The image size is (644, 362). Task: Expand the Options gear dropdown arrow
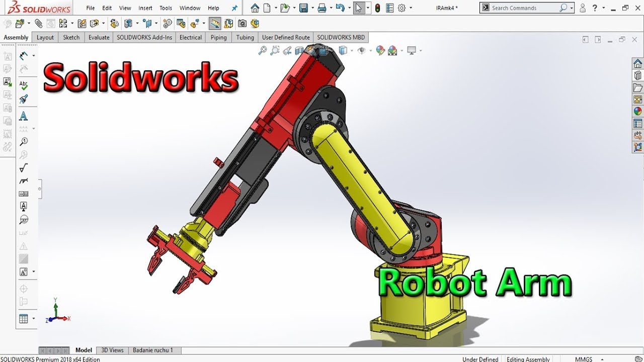pos(411,8)
